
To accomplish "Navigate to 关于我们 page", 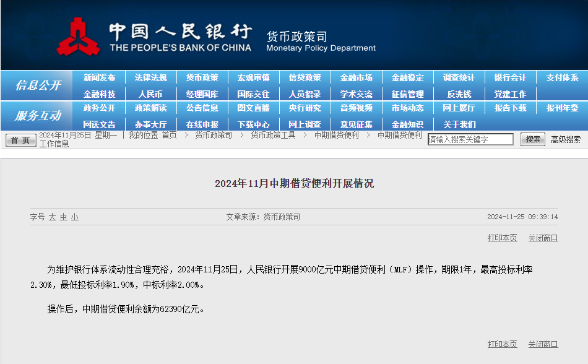I will coord(459,124).
